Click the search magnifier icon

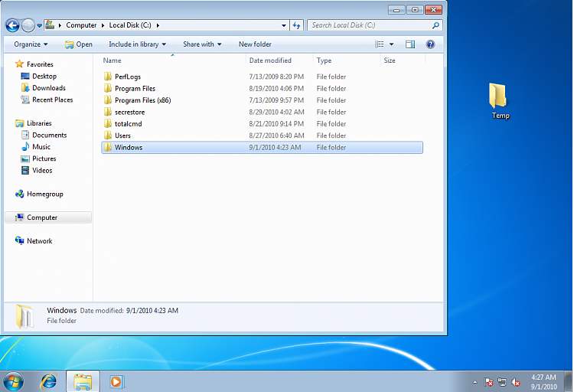[x=435, y=25]
